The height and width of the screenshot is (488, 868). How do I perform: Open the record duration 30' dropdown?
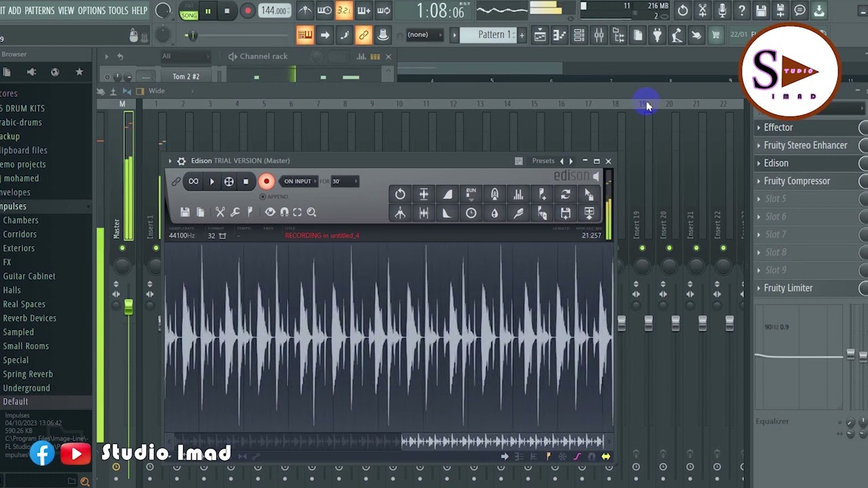(x=345, y=181)
